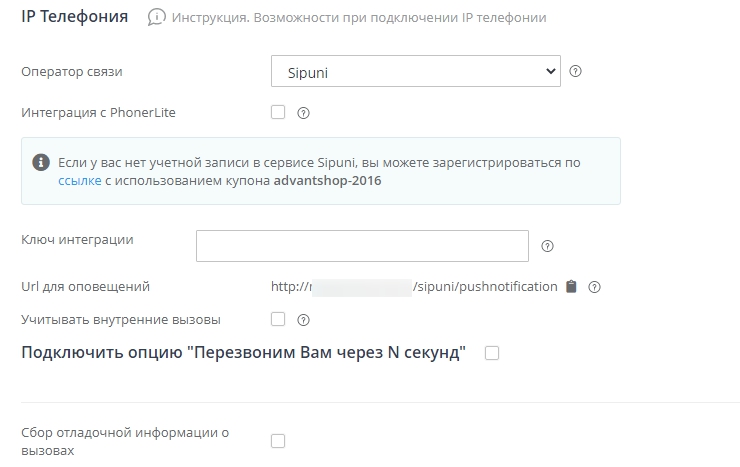Copy the pushnotification URL with the clipboard icon
Viewport: 740px width, 467px height.
571,287
